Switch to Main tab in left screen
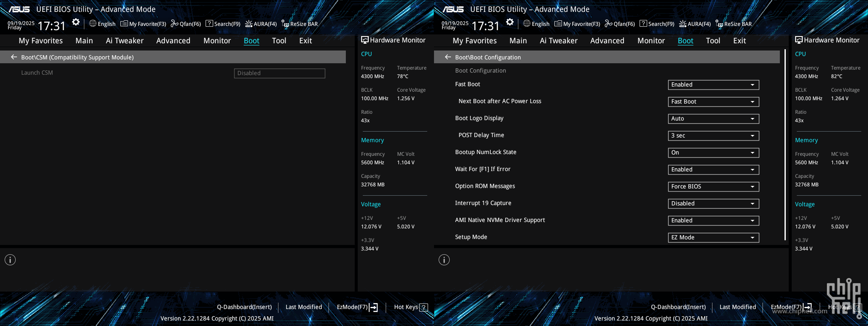Viewport: 868px width, 326px height. pyautogui.click(x=84, y=41)
